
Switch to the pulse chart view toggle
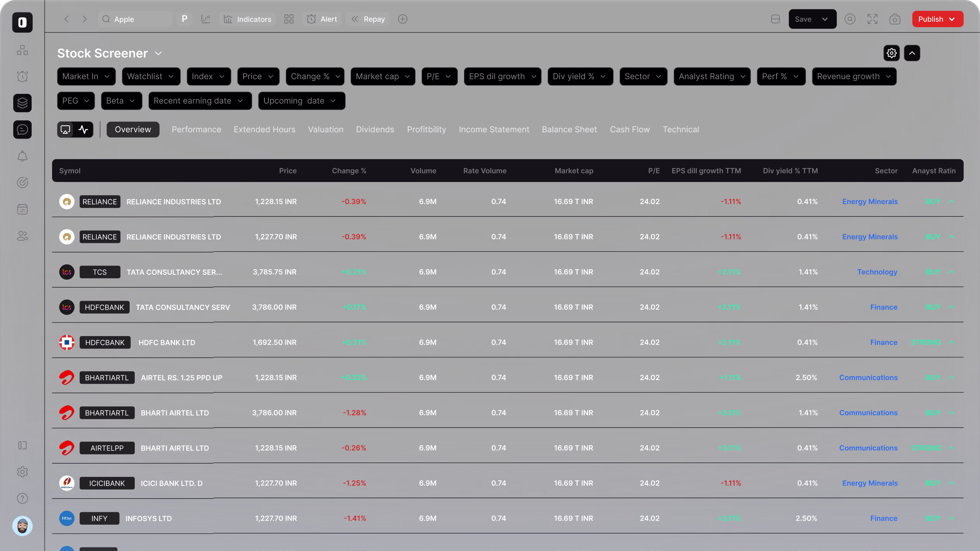coord(83,130)
